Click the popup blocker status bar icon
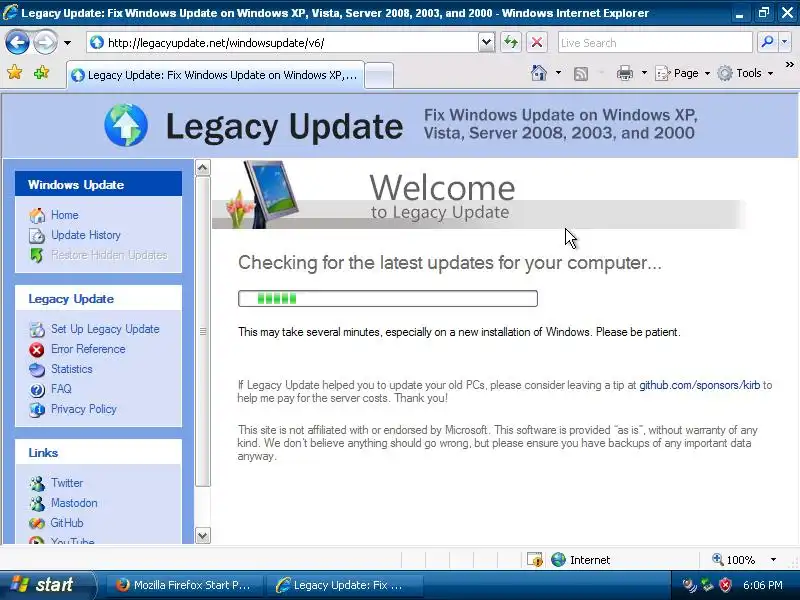800x600 pixels. (534, 560)
